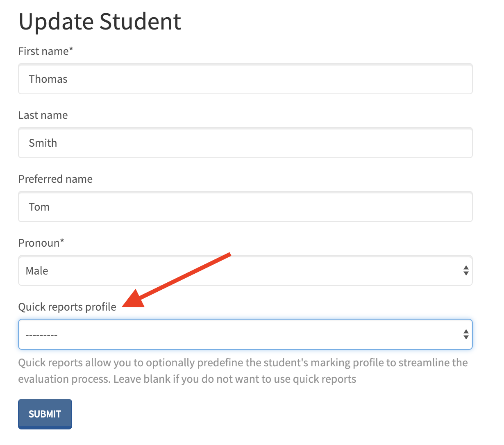Focus the Last name input box
The image size is (504, 445).
click(245, 143)
